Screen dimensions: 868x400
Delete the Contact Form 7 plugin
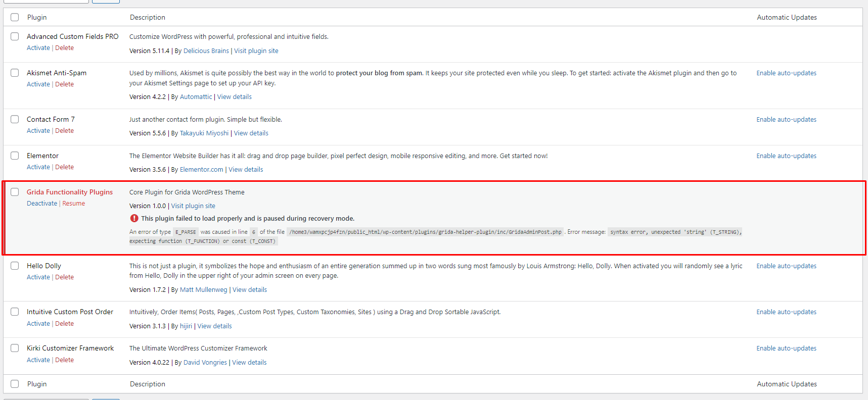click(x=64, y=131)
